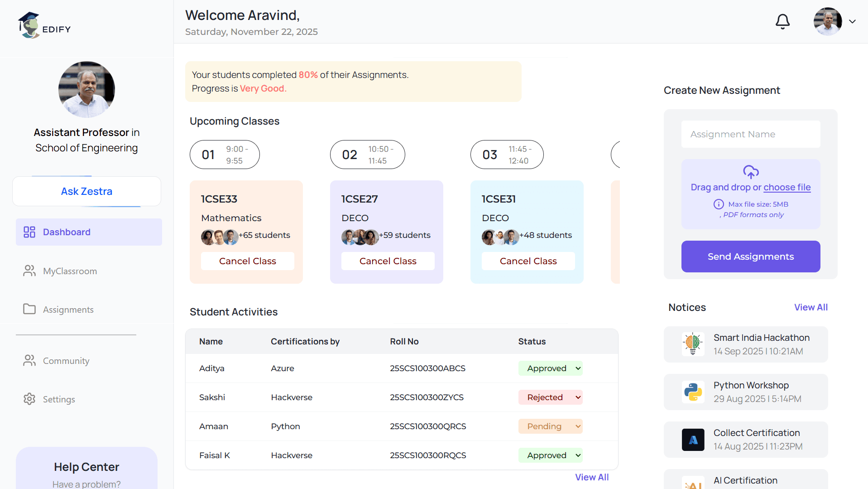Click the Status column header
Screen dimensions: 868x489
click(x=532, y=341)
